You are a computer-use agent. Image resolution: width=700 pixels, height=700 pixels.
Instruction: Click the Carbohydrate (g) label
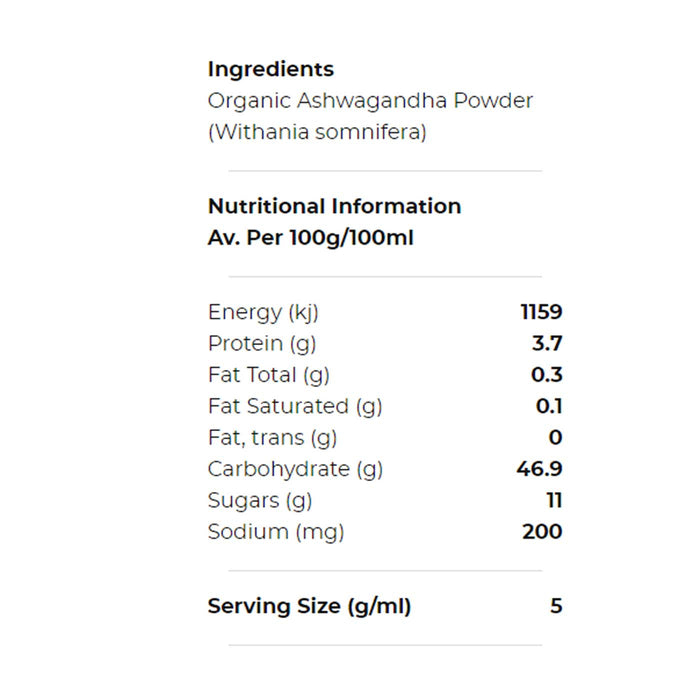(295, 469)
